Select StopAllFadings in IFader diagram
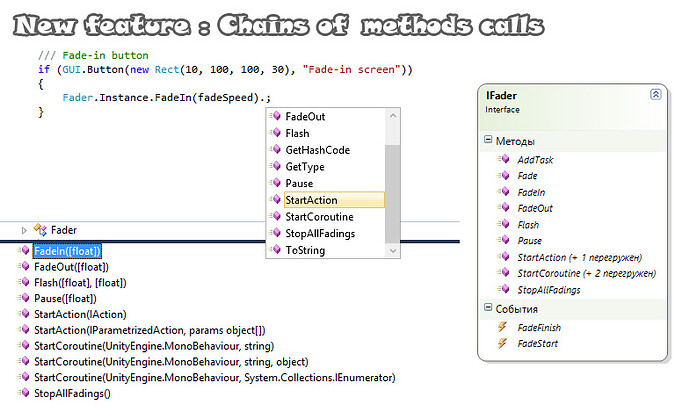690x419 pixels. pyautogui.click(x=549, y=290)
